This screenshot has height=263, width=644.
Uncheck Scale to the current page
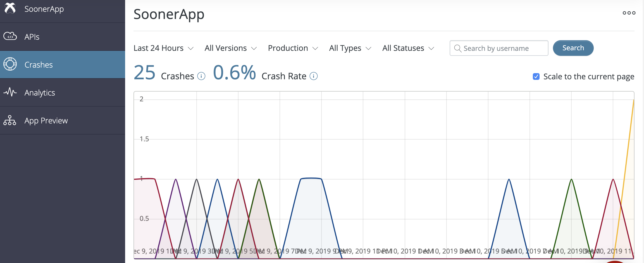(x=536, y=76)
